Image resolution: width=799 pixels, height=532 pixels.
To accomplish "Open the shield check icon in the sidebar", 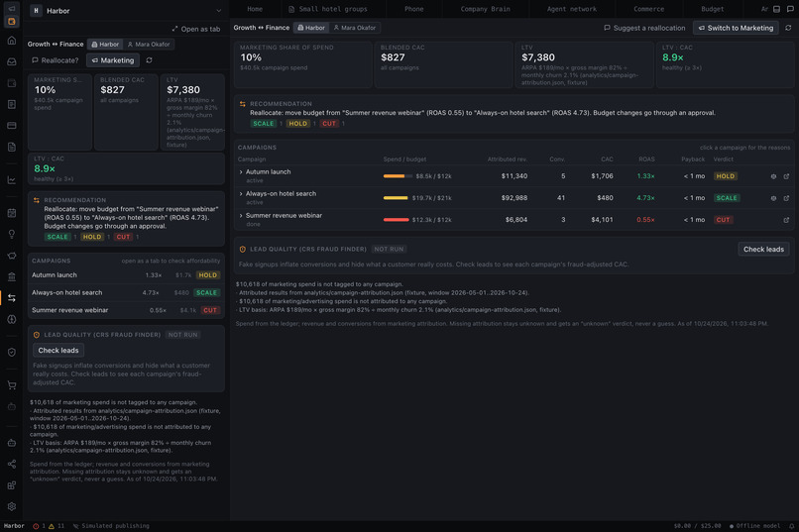I will [x=11, y=353].
